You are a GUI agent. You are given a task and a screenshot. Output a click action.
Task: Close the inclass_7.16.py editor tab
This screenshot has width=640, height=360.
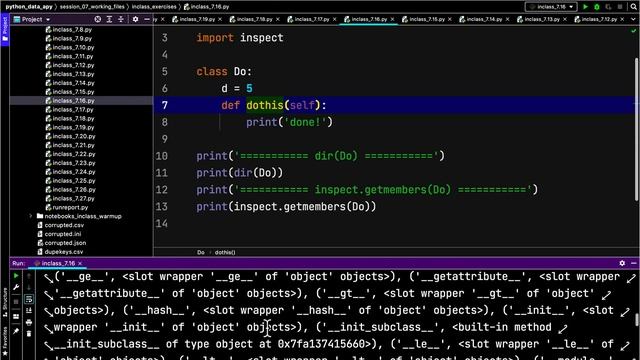click(392, 19)
